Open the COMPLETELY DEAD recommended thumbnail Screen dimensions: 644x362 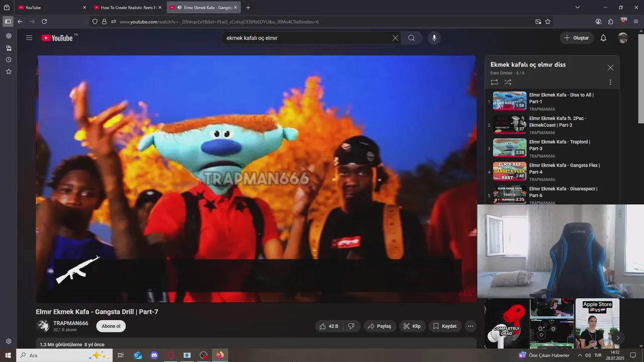(x=507, y=323)
